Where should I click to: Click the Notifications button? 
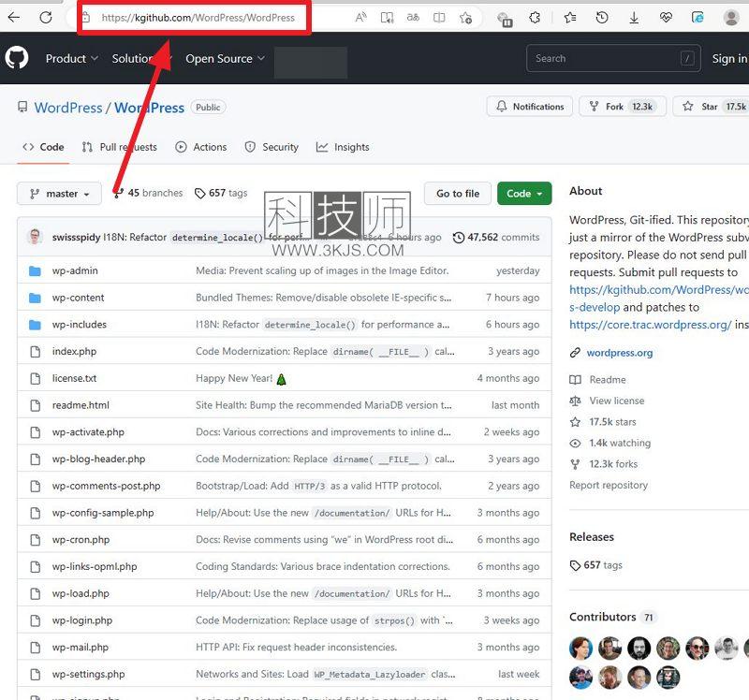529,107
